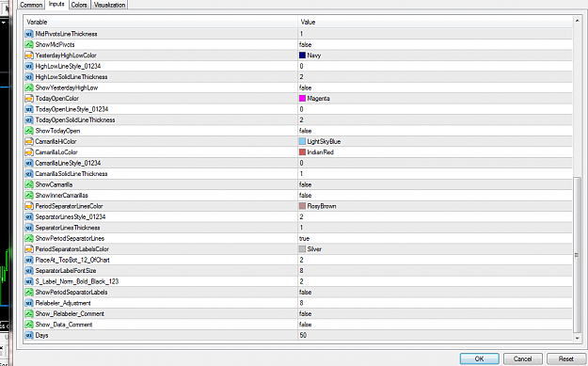Select ShowYesterdayHighLow false value
Image resolution: width=588 pixels, height=366 pixels.
pyautogui.click(x=305, y=88)
